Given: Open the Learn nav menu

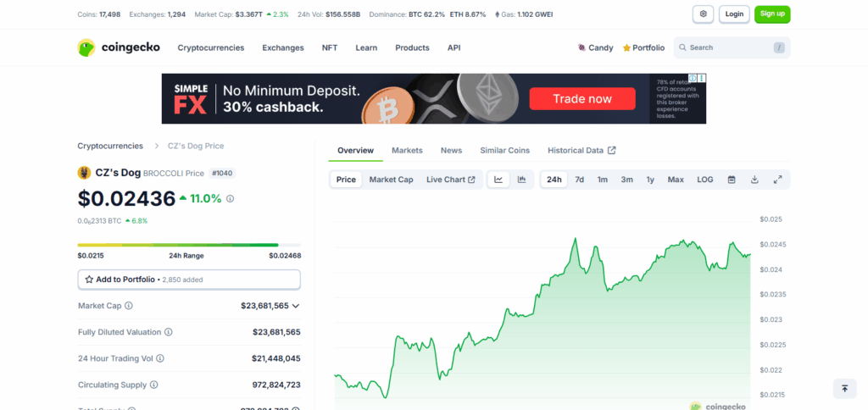Looking at the screenshot, I should [x=366, y=48].
